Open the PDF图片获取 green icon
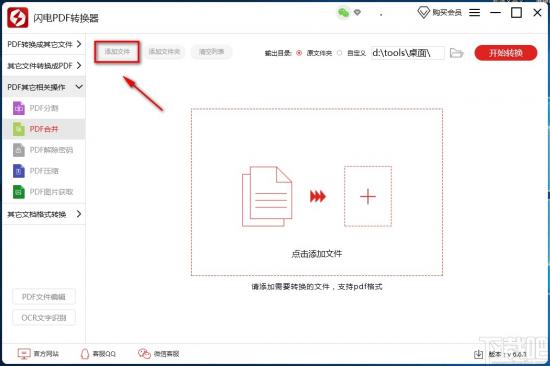Screen dimensions: 550x366 coord(19,192)
